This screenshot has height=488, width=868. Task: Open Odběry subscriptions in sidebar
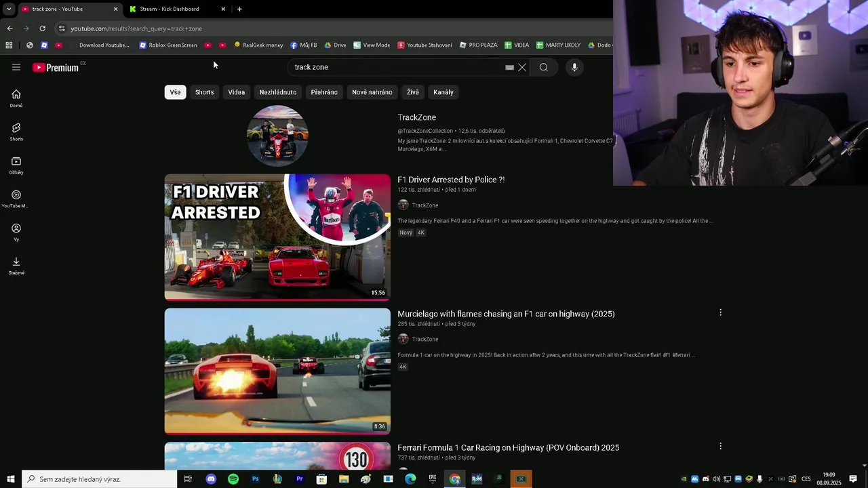click(x=16, y=165)
